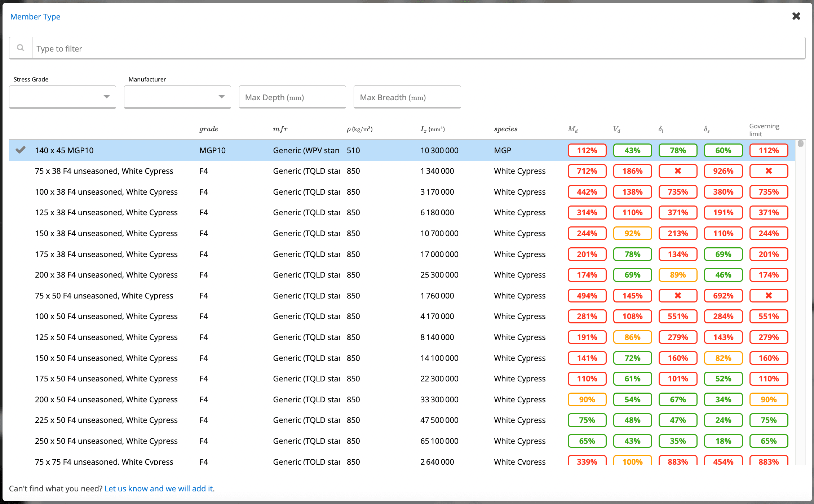Select 175 x 38 F4 unseasoned, White Cypress
814x504 pixels.
[x=402, y=254]
